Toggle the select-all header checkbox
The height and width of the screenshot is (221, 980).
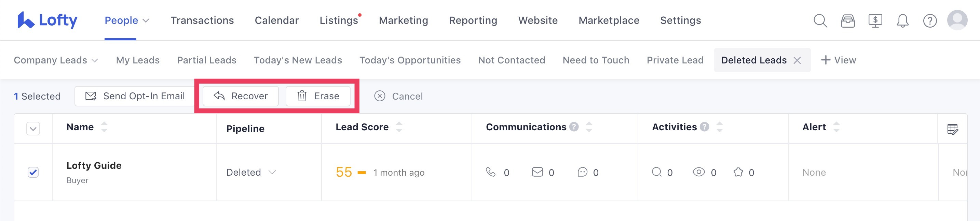[33, 129]
